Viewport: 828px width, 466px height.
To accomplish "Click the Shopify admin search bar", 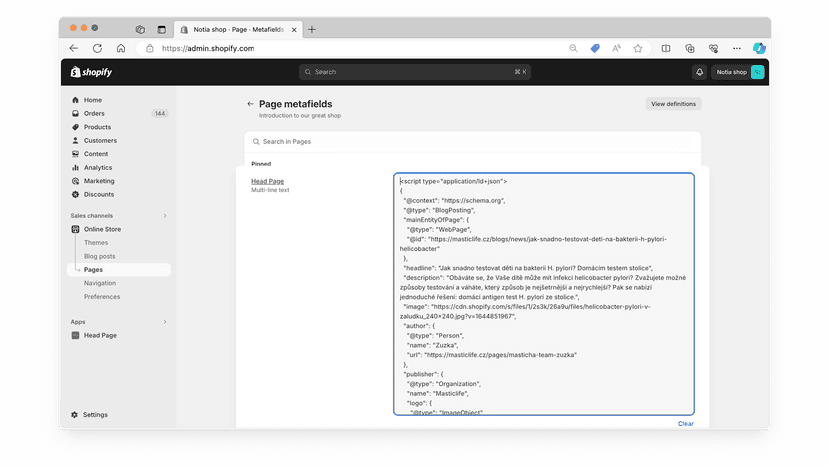I will (x=415, y=72).
